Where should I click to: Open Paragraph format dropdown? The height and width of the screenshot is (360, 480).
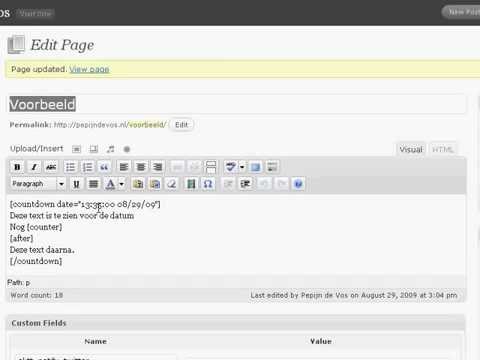click(x=38, y=184)
